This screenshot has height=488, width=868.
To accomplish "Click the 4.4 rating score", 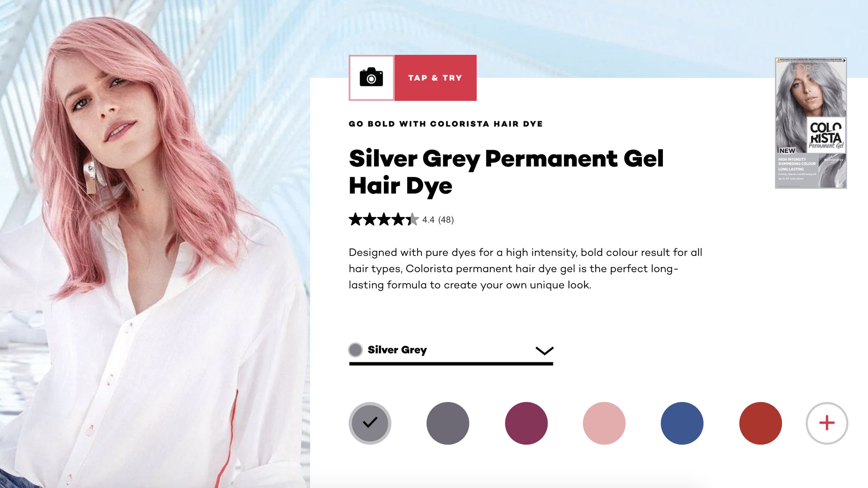I will [428, 220].
